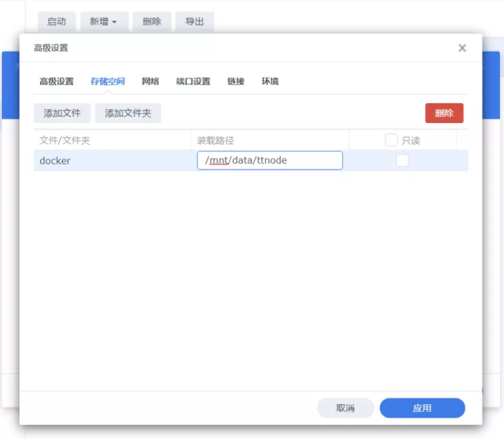The width and height of the screenshot is (504, 439).
Task: Click the 添加文件夹 button
Action: 128,113
